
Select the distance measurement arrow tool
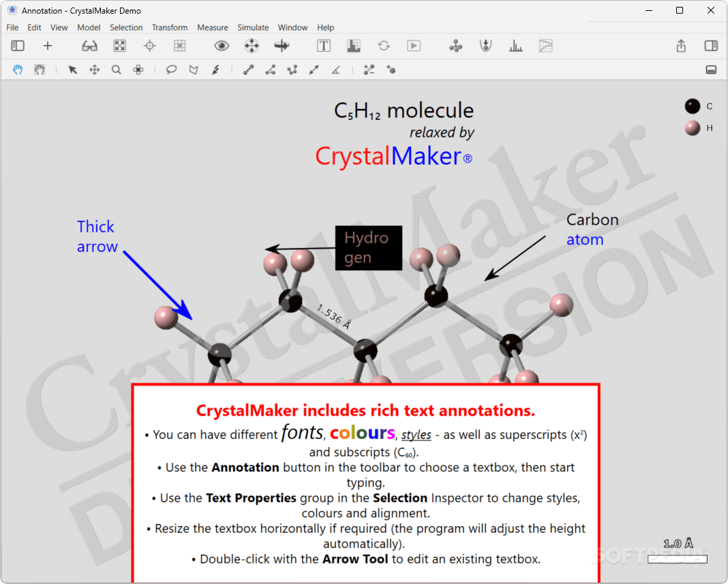point(314,69)
